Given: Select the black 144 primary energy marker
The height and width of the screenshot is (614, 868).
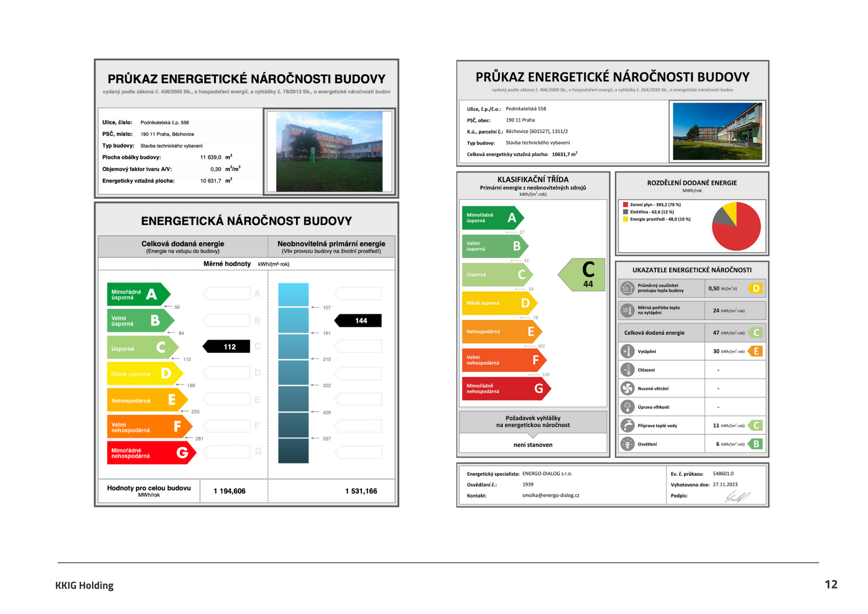Looking at the screenshot, I should coord(358,320).
